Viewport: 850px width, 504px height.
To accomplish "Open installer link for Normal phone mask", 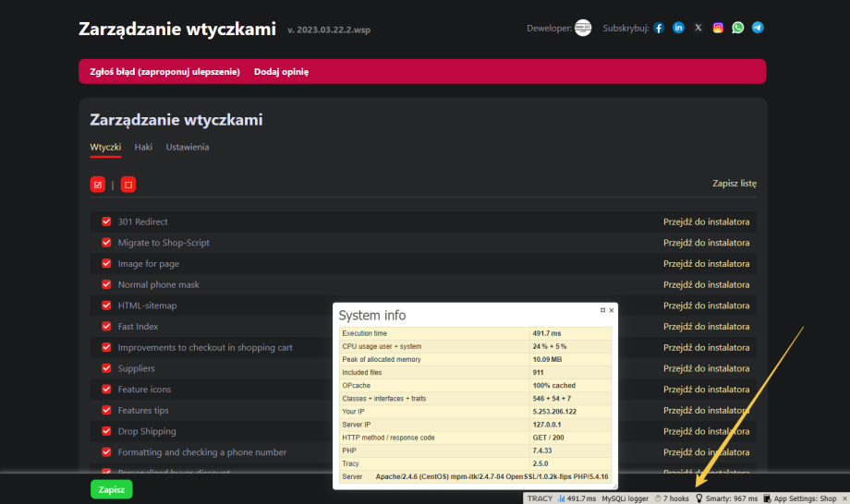I will click(x=707, y=284).
